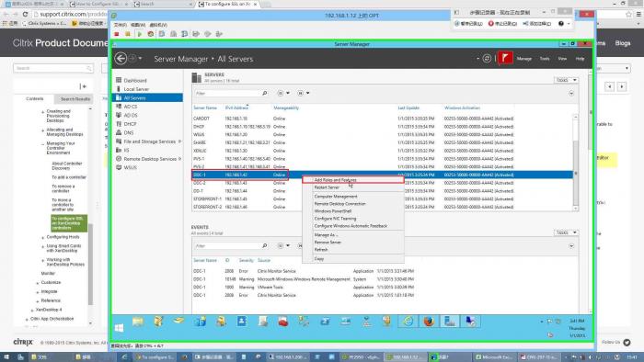Open Servers filter criteria dropdown
The image size is (644, 362).
pos(283,93)
